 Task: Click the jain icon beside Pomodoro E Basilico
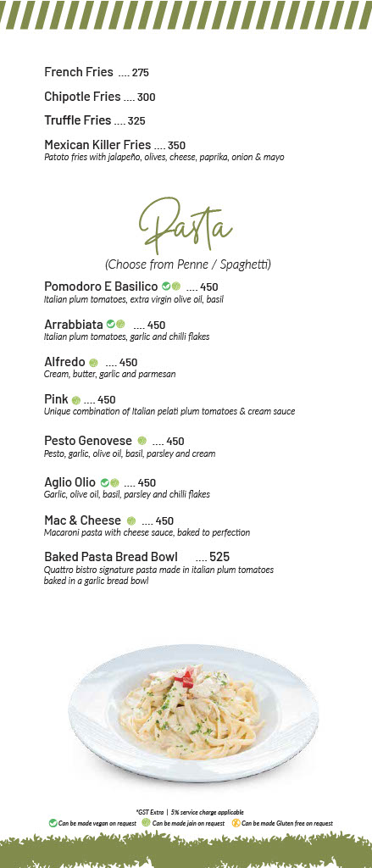(x=176, y=287)
